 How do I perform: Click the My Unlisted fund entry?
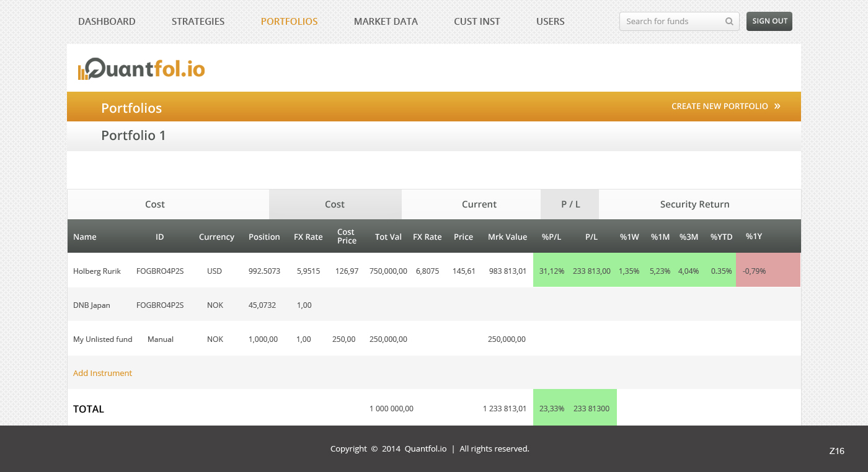[103, 339]
